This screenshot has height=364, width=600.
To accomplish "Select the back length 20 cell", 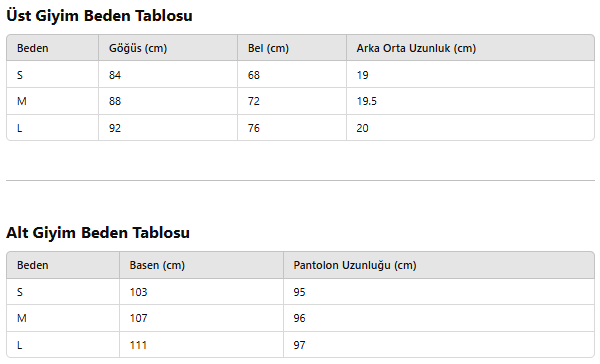I will [470, 127].
